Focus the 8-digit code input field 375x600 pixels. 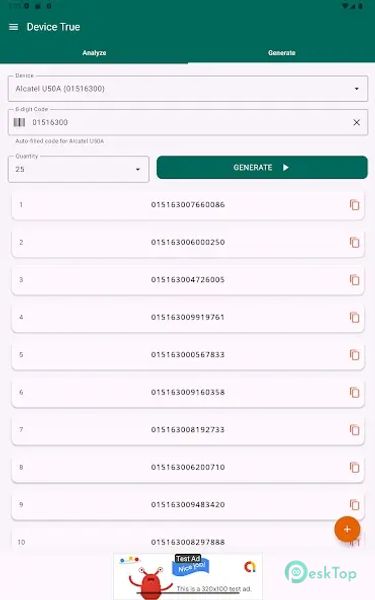pyautogui.click(x=188, y=122)
